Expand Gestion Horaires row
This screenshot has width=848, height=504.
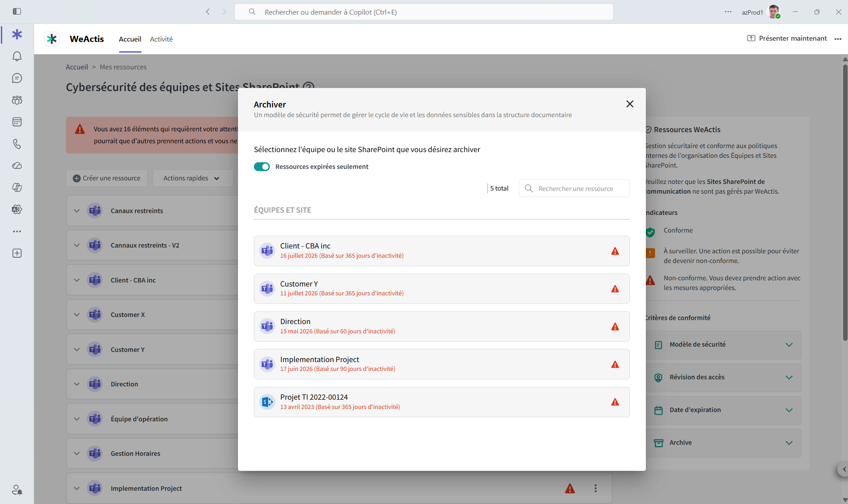[x=77, y=454]
